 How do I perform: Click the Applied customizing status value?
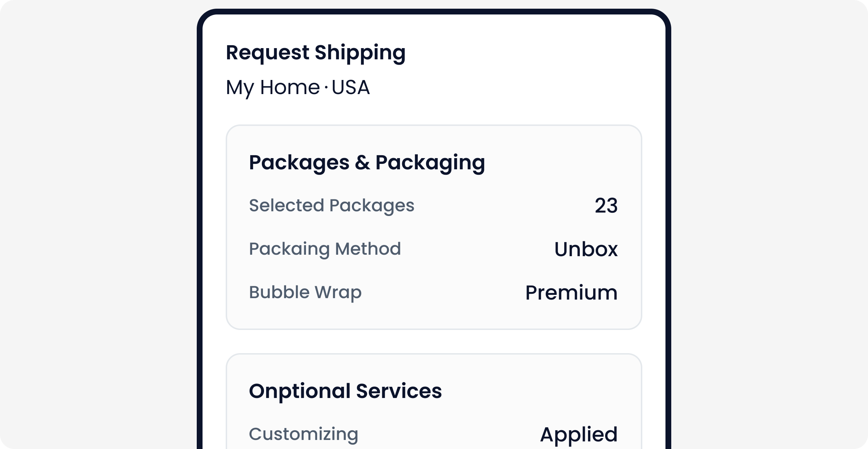coord(579,434)
